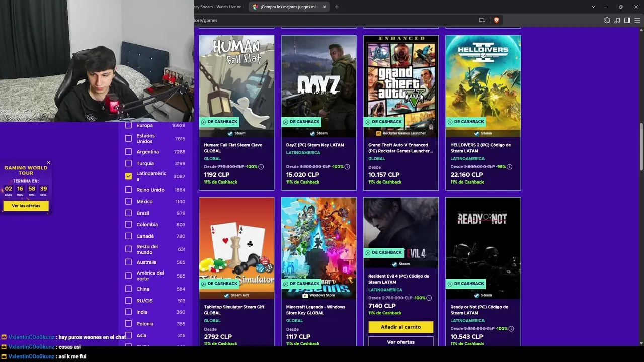Close the '¡Compra los mejores juegos' tab
The width and height of the screenshot is (644, 362).
click(325, 7)
